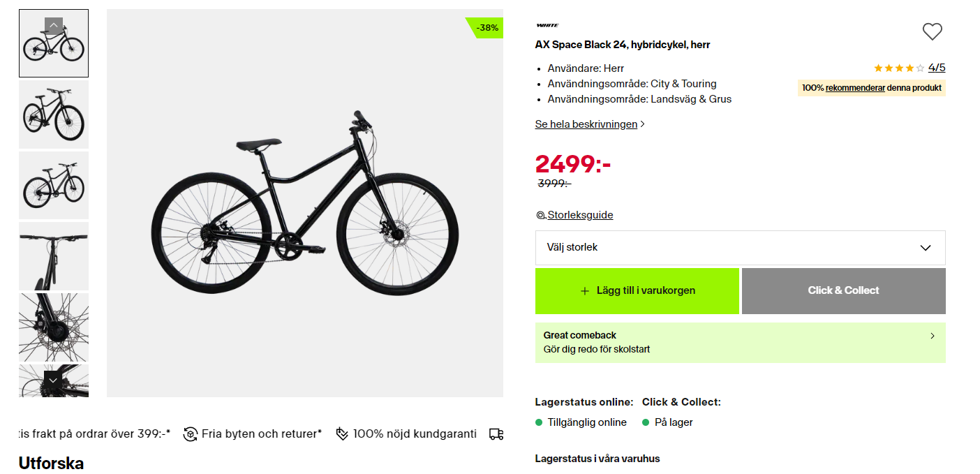Image resolution: width=980 pixels, height=474 pixels.
Task: Click the satisfaction guarantee tag icon
Action: 342,434
